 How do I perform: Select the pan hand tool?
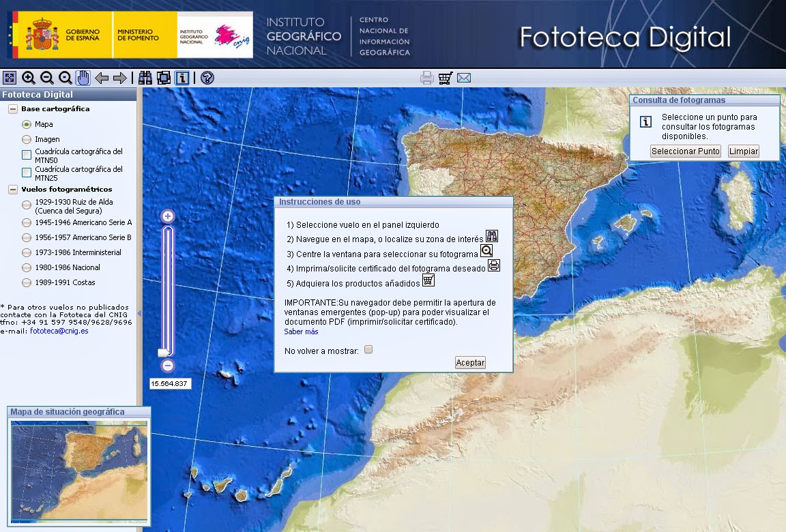tap(83, 77)
